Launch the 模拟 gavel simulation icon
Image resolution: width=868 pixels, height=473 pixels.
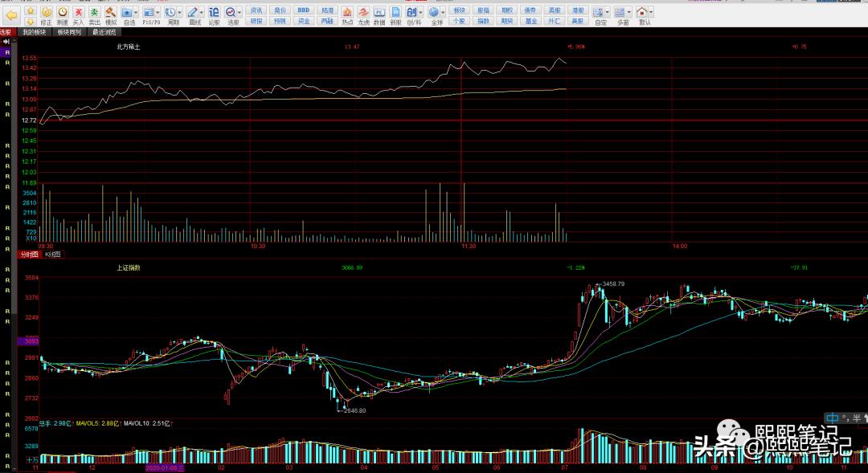tap(111, 15)
